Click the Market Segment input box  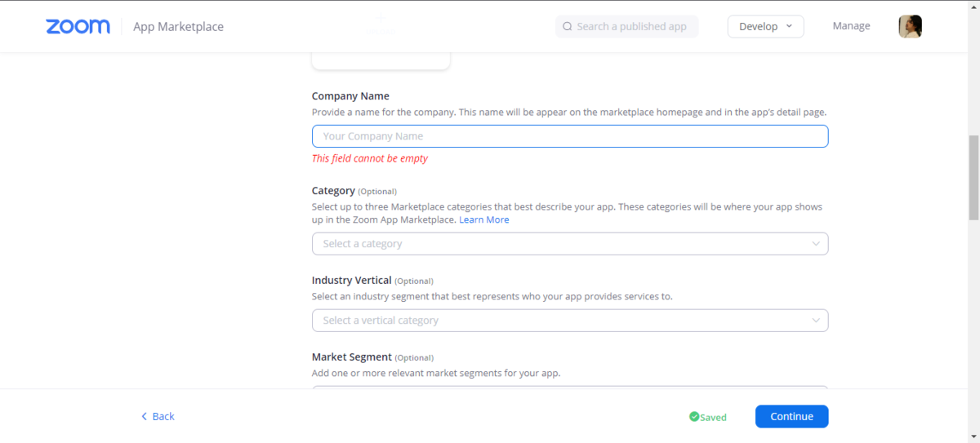(x=569, y=388)
